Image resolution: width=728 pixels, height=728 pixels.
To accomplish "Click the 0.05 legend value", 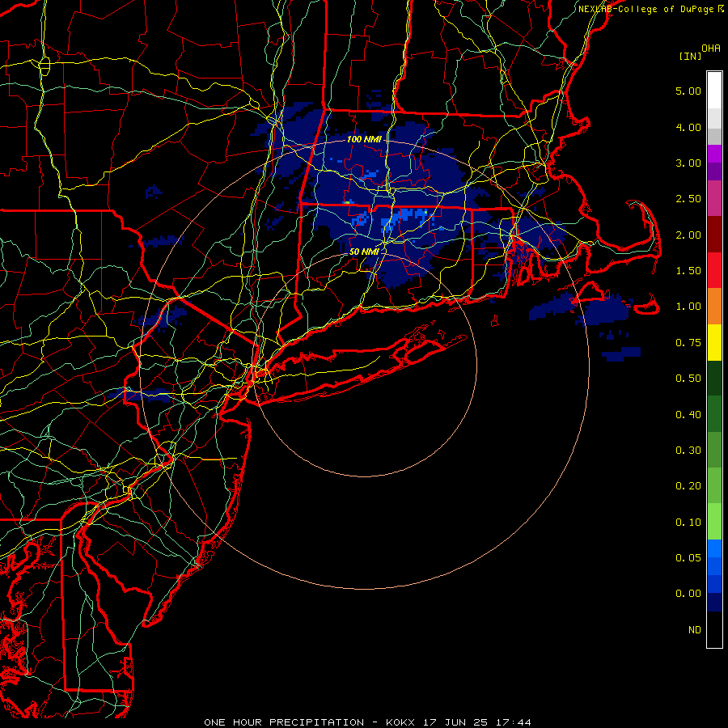I will (688, 557).
